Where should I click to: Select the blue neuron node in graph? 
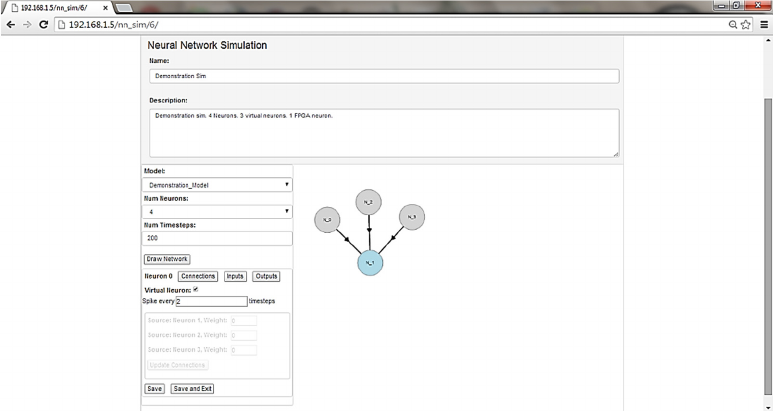(x=369, y=262)
